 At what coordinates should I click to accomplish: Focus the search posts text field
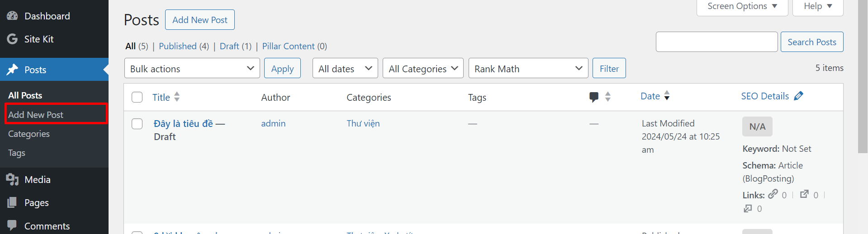click(717, 42)
